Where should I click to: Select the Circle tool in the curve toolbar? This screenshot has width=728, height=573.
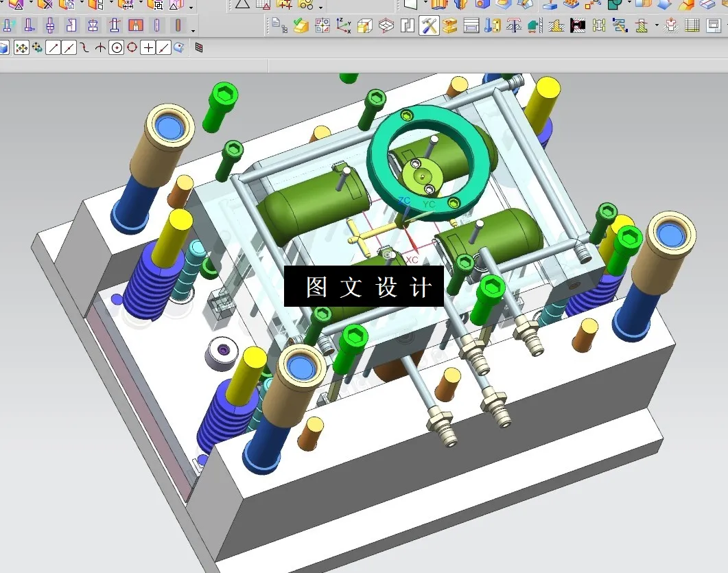tap(117, 47)
